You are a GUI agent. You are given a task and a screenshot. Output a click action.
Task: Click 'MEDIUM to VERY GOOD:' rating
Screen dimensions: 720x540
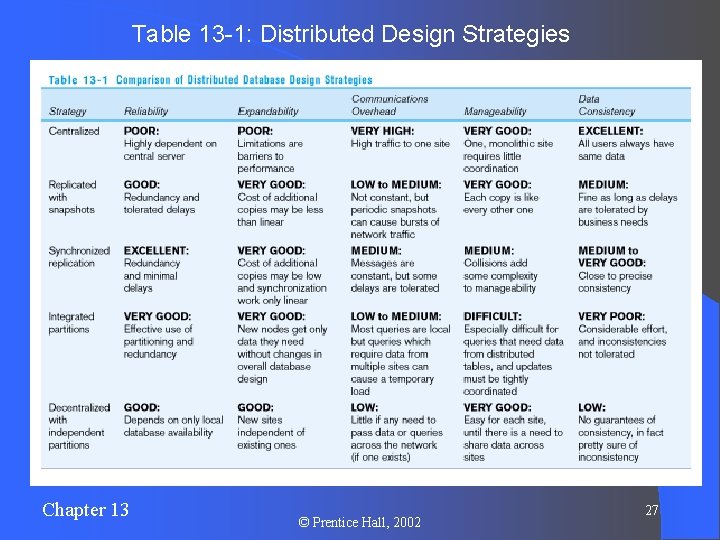612,257
